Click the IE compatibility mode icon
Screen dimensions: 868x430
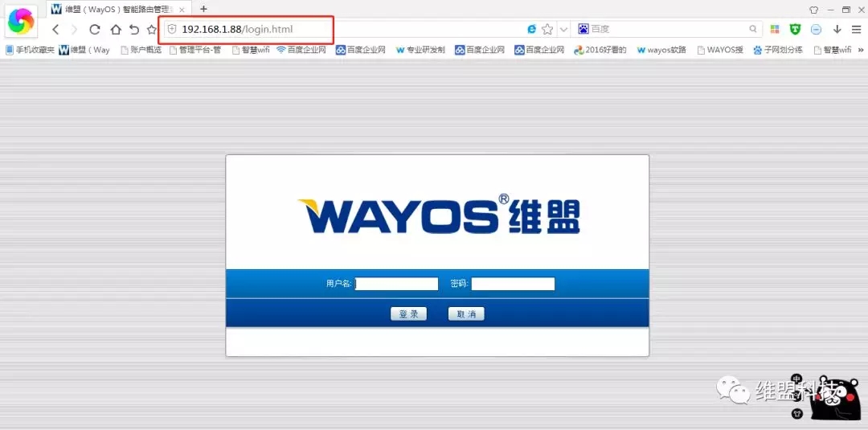532,29
